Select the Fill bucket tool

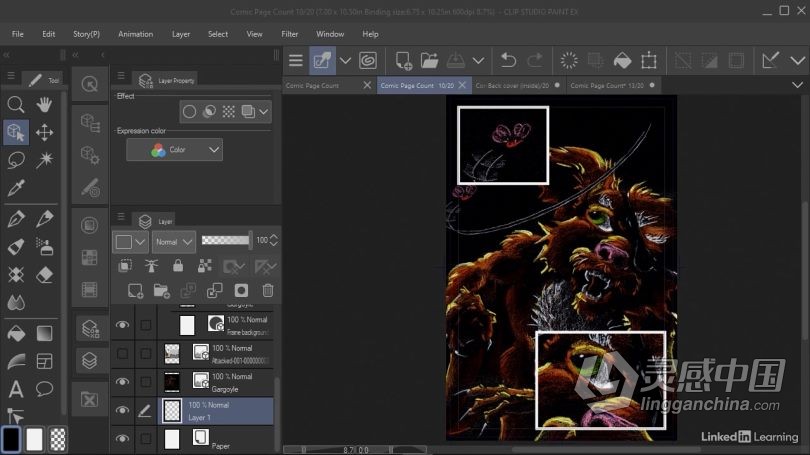(x=16, y=334)
